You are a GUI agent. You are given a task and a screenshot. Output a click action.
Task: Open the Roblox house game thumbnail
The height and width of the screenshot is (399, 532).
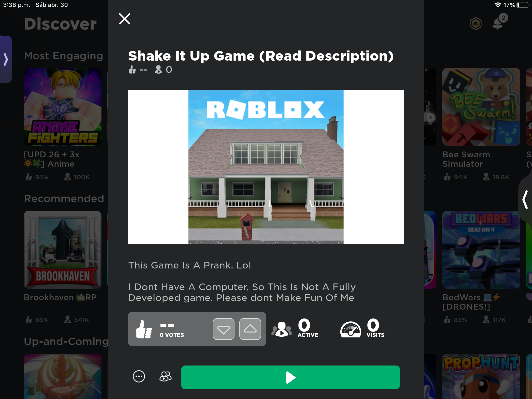[266, 167]
